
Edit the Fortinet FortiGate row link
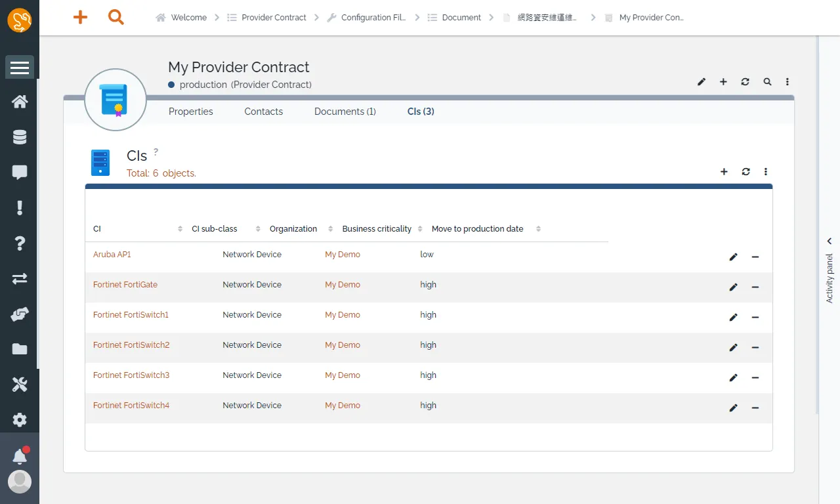pos(733,287)
